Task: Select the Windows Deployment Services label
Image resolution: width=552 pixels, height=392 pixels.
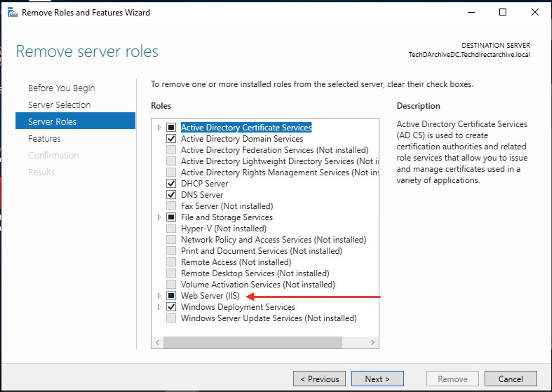Action: (x=238, y=307)
